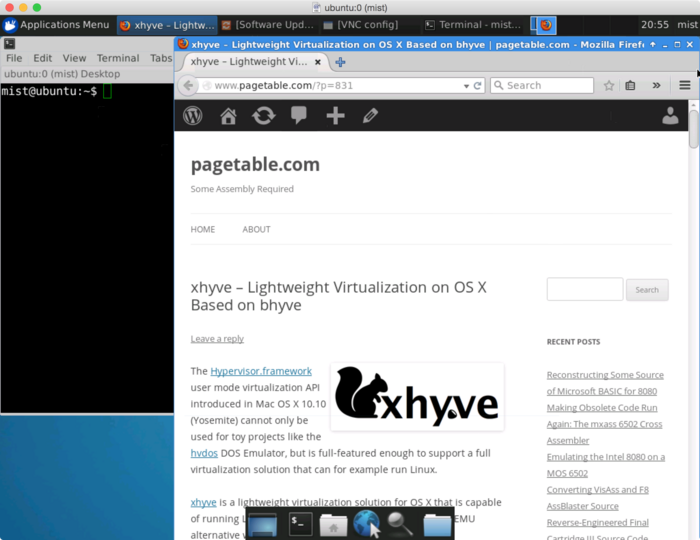Screen dimensions: 700x540
Task: Switch to Terminal taskbar item
Action: click(x=473, y=25)
